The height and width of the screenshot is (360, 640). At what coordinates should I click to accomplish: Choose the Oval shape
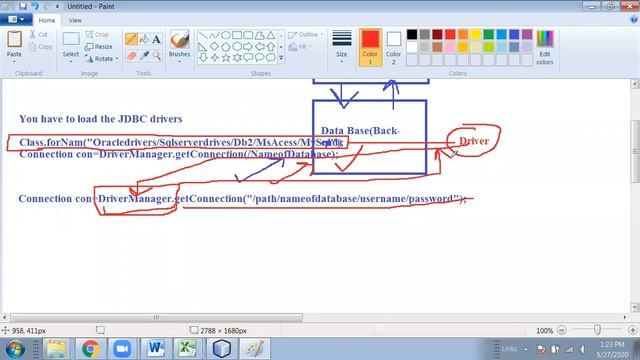point(226,36)
